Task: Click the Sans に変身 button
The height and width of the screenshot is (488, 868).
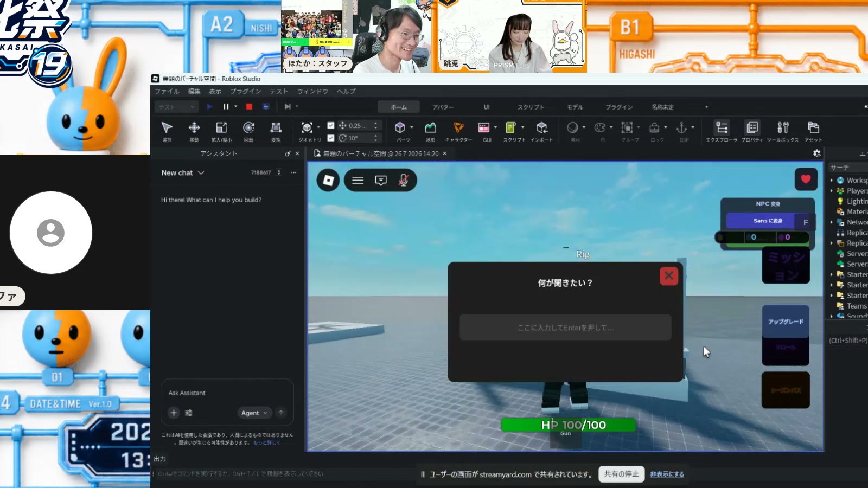Action: coord(768,221)
